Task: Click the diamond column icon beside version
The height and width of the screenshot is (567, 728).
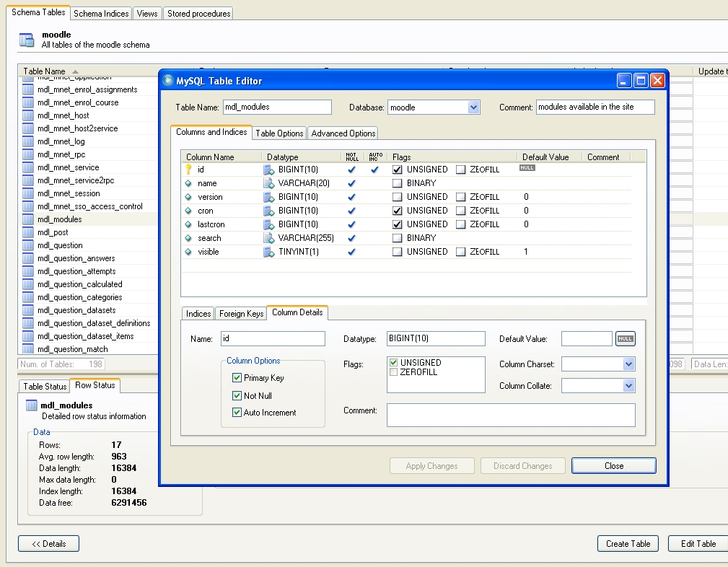Action: [188, 197]
